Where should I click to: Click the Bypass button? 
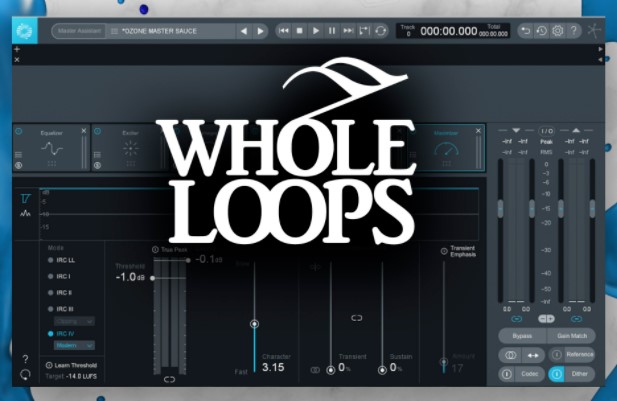point(522,336)
